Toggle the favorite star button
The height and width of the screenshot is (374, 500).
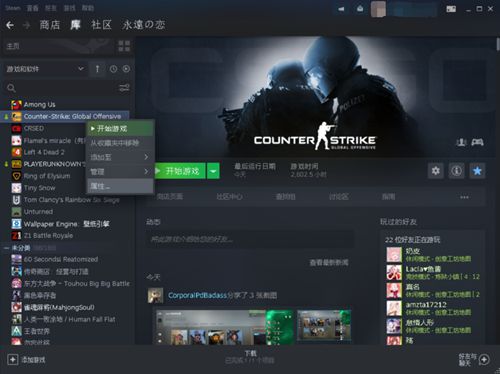[477, 171]
